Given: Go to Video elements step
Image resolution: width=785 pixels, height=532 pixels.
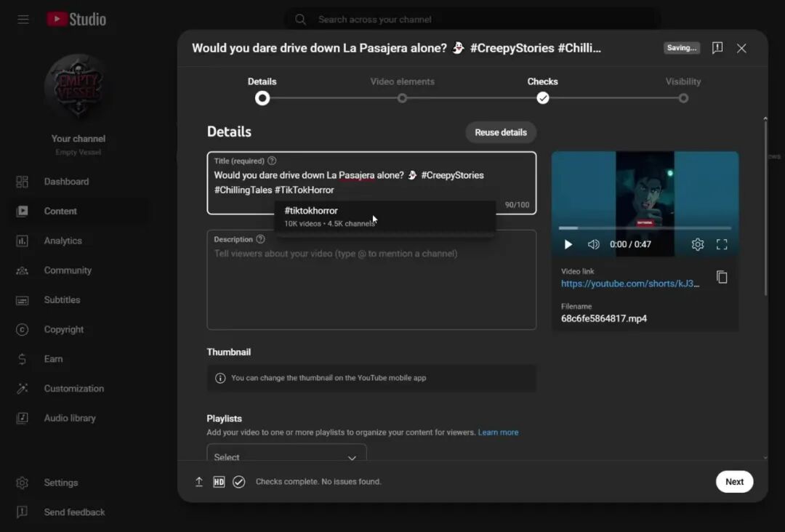Looking at the screenshot, I should pos(402,98).
